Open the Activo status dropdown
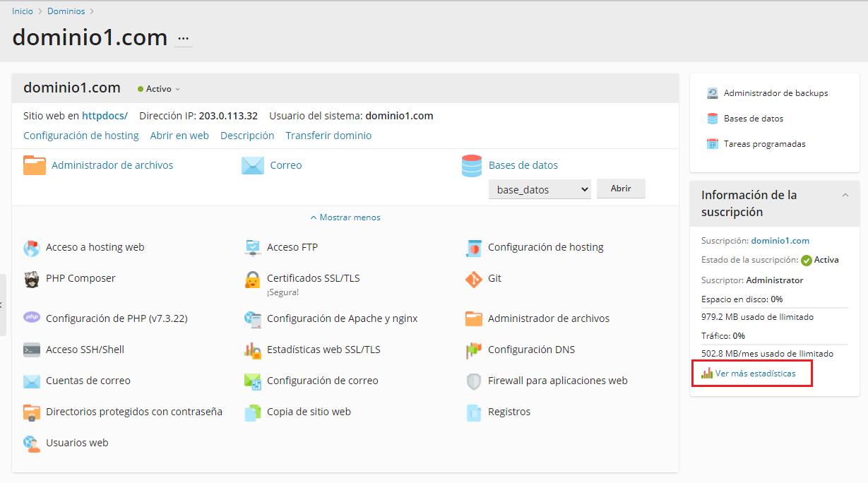The width and height of the screenshot is (868, 483). (x=159, y=89)
